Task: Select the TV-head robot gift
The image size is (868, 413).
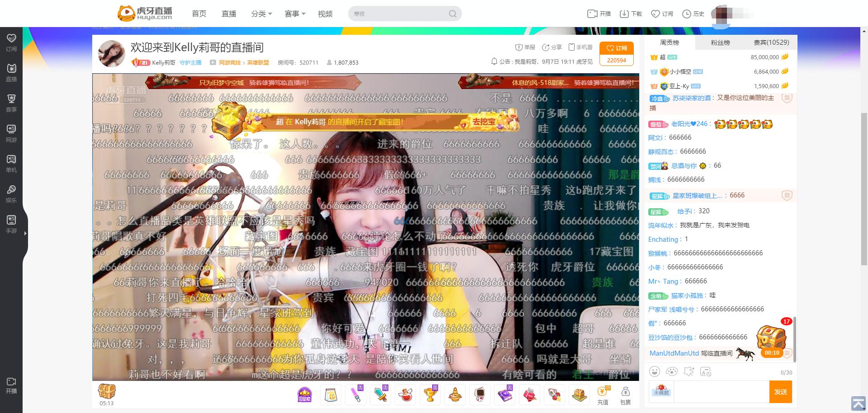Action: tap(480, 394)
